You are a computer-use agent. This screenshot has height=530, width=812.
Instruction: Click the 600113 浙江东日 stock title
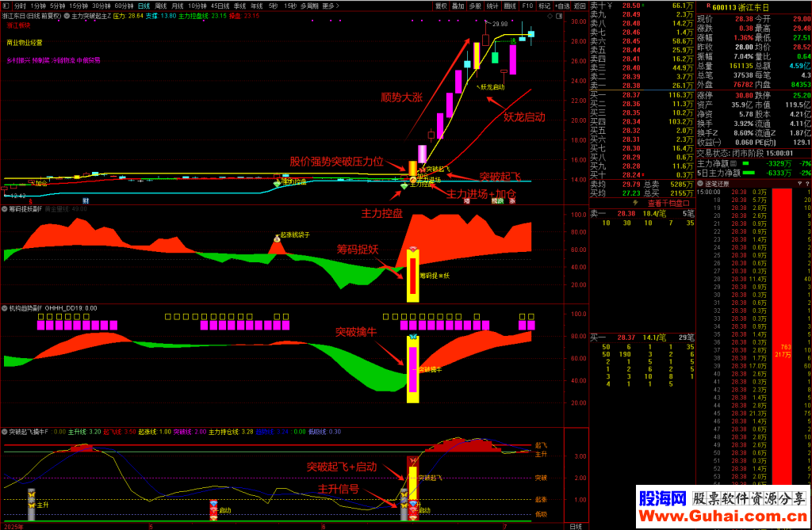coord(741,7)
